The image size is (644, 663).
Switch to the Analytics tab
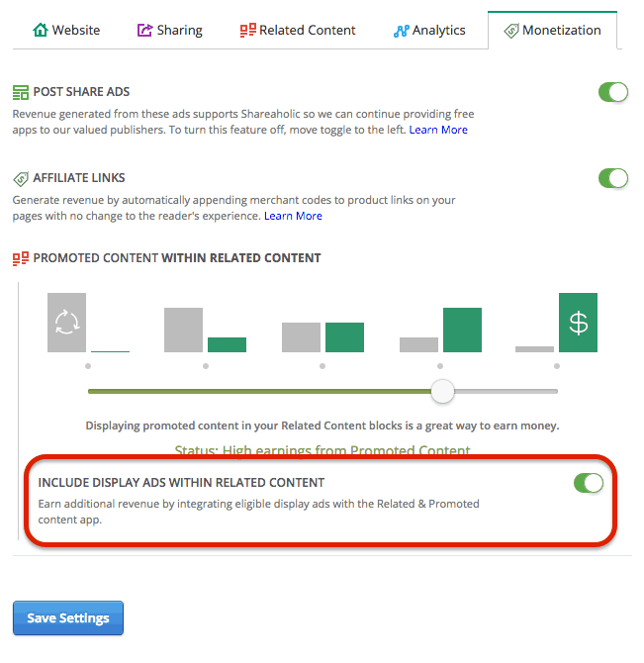click(x=429, y=31)
